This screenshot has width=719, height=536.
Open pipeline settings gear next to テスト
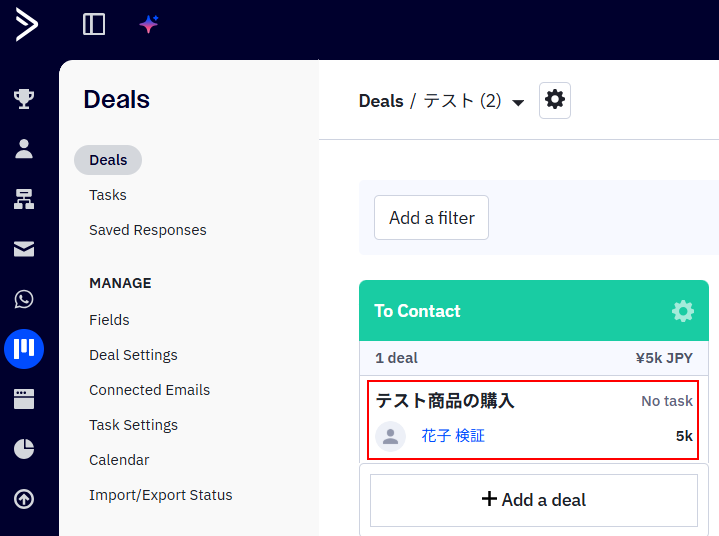coord(555,100)
